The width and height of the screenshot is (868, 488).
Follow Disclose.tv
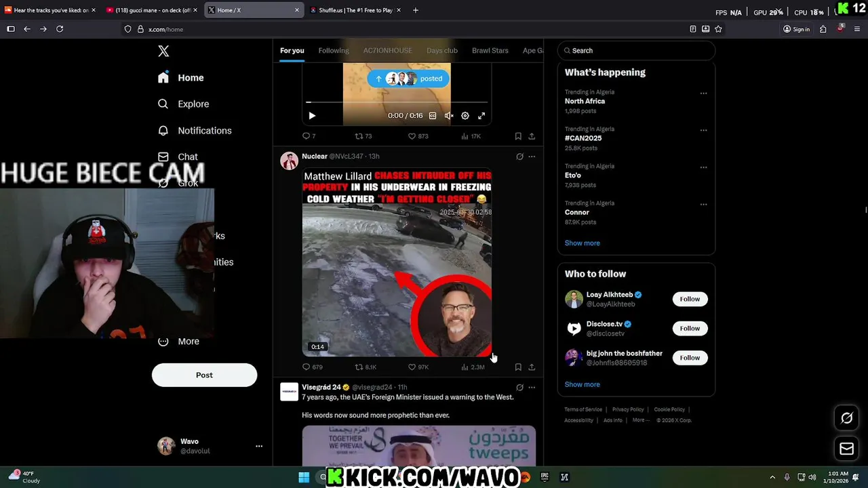coord(690,329)
